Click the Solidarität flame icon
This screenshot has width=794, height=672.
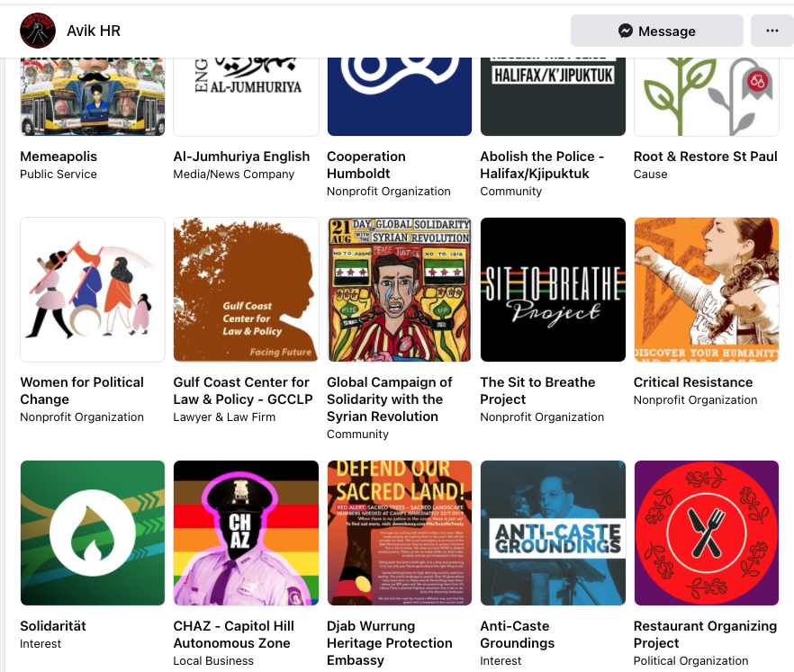93,533
